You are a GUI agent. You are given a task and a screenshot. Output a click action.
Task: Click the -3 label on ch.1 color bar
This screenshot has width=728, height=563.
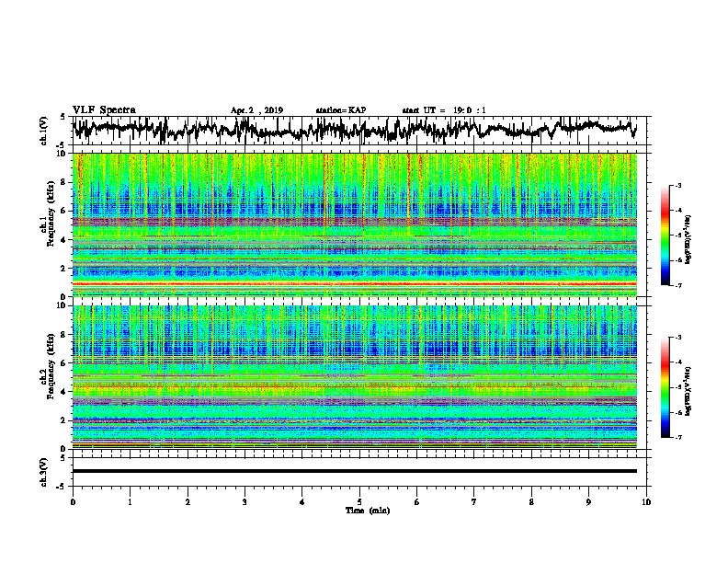click(678, 186)
